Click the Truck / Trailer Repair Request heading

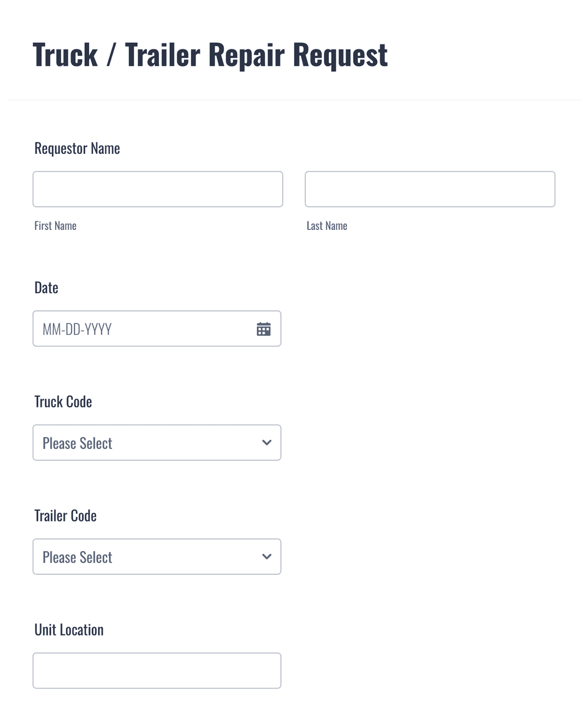(210, 55)
